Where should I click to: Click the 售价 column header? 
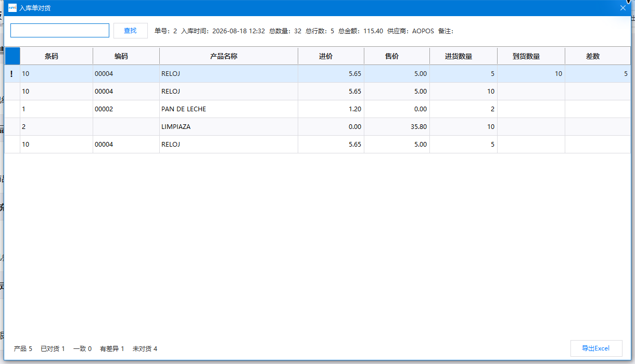(x=397, y=56)
